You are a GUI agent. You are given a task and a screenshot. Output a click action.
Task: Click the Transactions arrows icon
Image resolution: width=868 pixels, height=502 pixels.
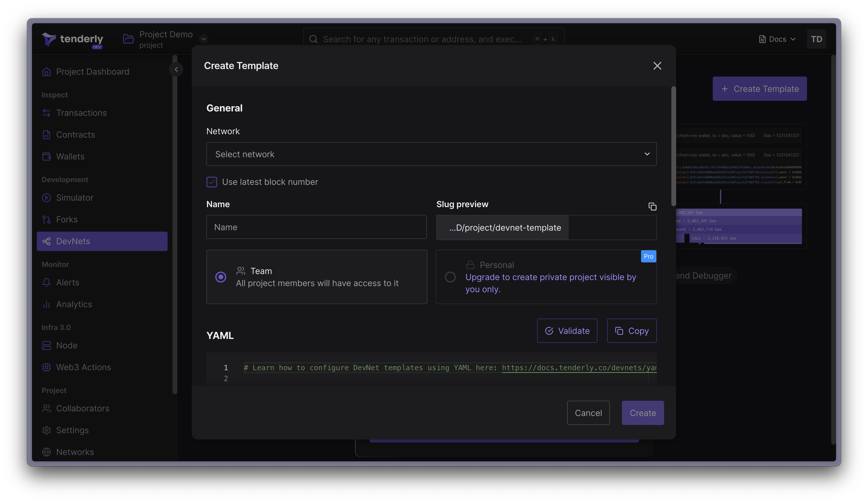[46, 113]
